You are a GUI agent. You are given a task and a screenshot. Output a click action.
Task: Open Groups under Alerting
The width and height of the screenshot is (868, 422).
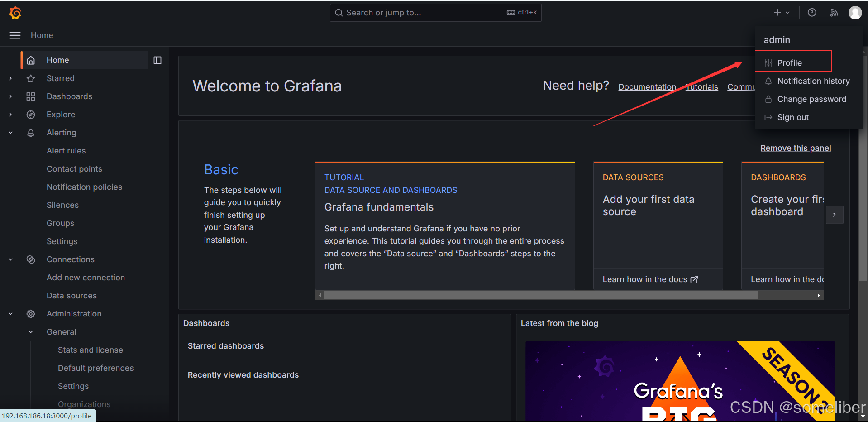pos(60,223)
